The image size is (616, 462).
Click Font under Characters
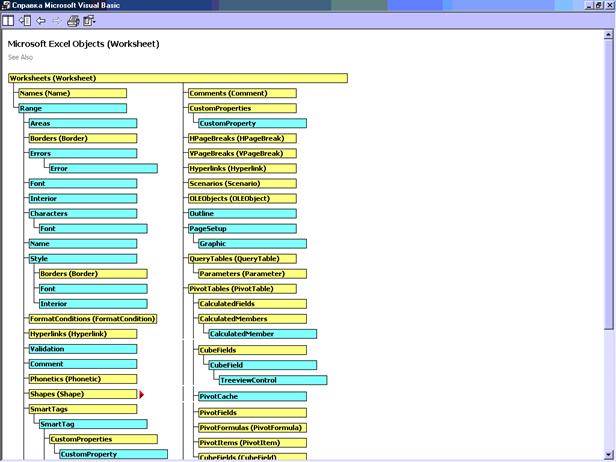pos(93,229)
